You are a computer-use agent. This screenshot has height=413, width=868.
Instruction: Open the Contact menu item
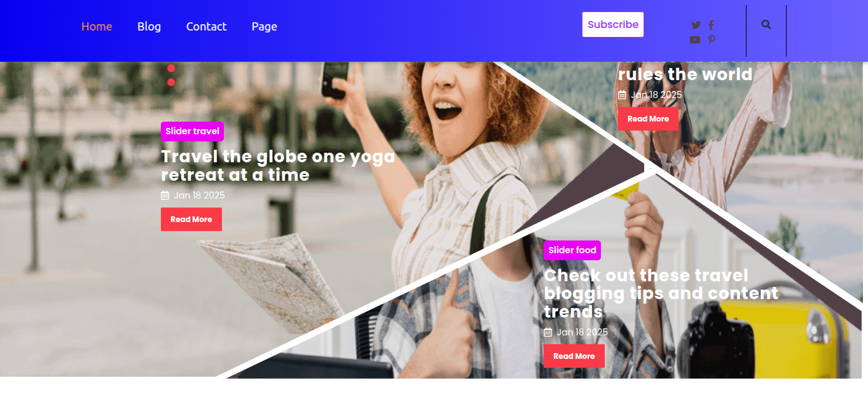[x=206, y=26]
